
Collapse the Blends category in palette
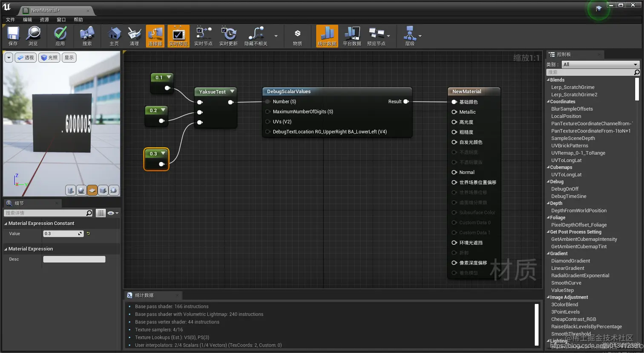(x=548, y=80)
